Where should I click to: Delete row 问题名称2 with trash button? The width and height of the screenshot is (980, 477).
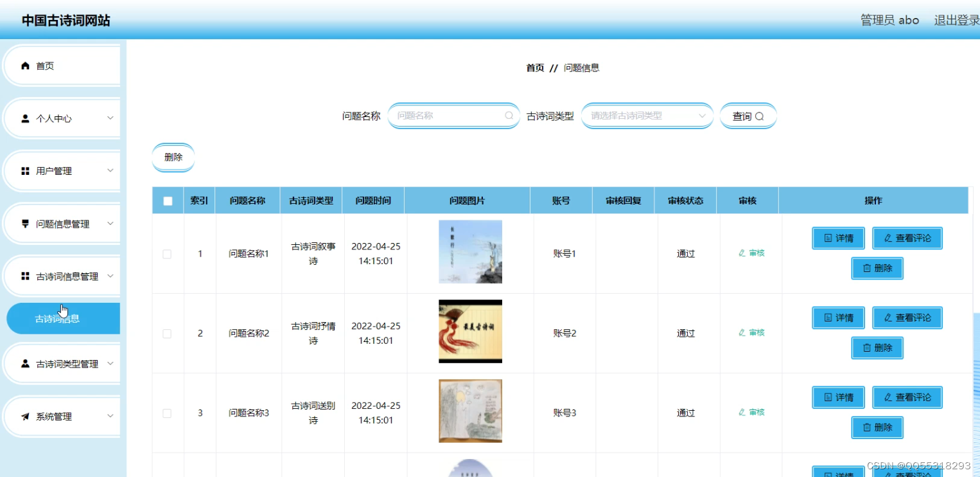(877, 348)
